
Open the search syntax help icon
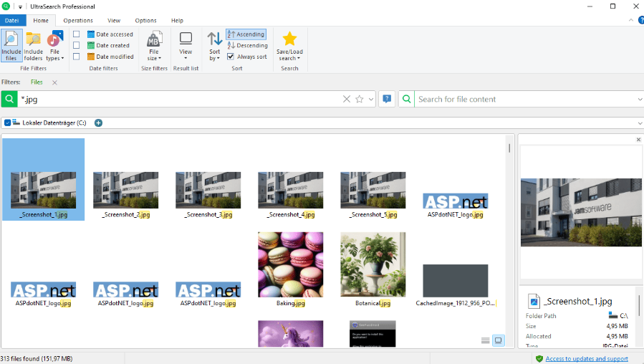(387, 99)
